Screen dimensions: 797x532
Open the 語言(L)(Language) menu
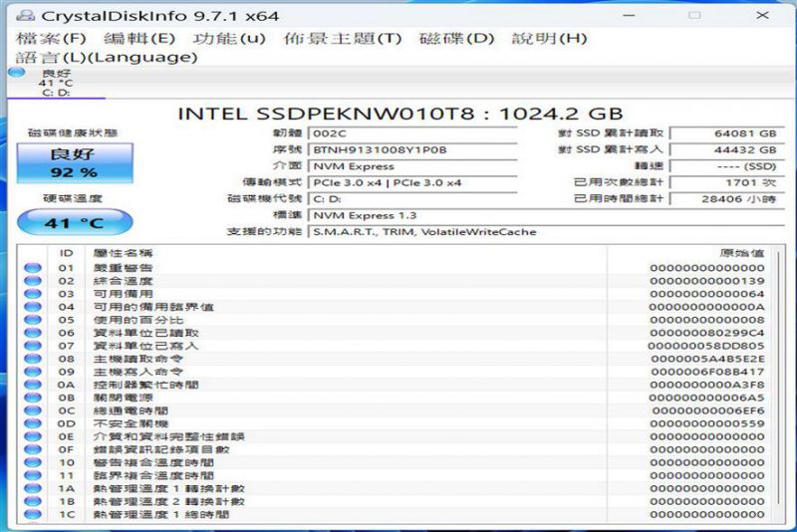(106, 57)
